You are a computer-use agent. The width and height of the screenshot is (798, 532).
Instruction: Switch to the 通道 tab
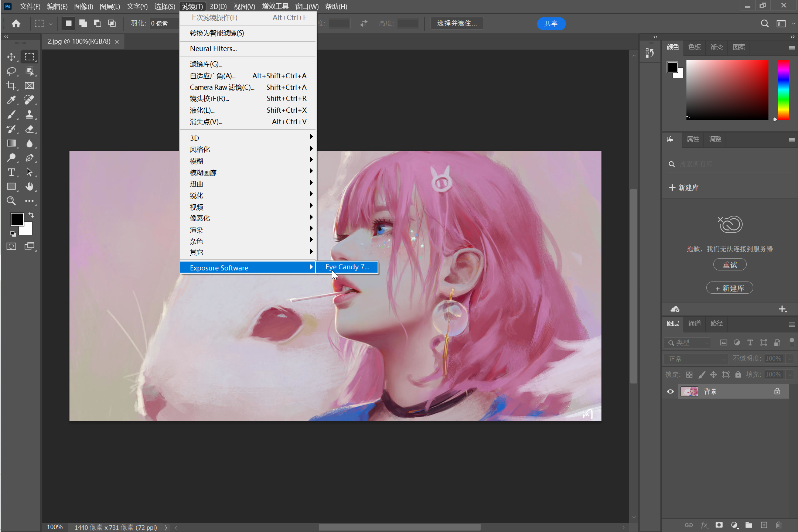[x=694, y=324]
